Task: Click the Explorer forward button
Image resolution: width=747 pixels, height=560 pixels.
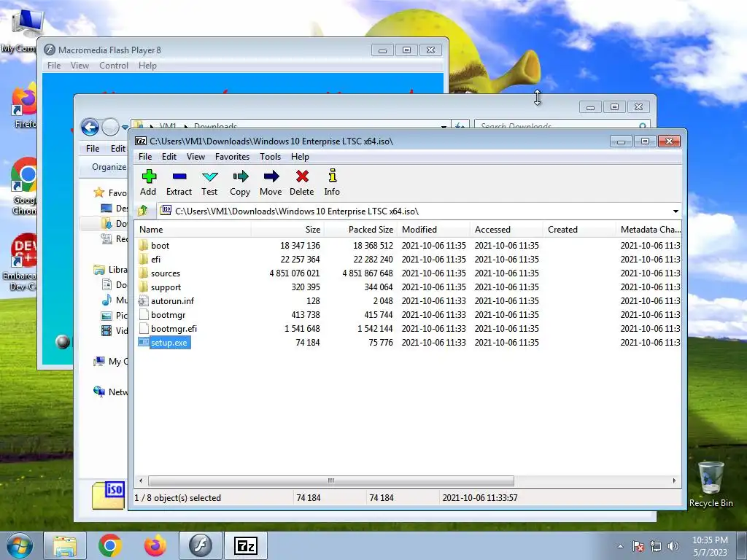Action: click(111, 127)
